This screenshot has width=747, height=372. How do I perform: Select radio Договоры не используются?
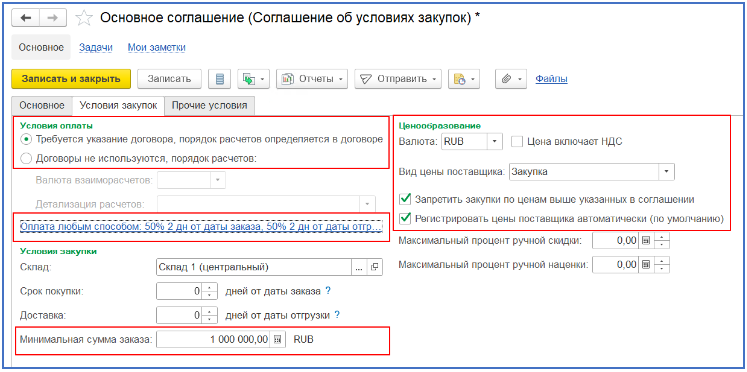(x=27, y=159)
